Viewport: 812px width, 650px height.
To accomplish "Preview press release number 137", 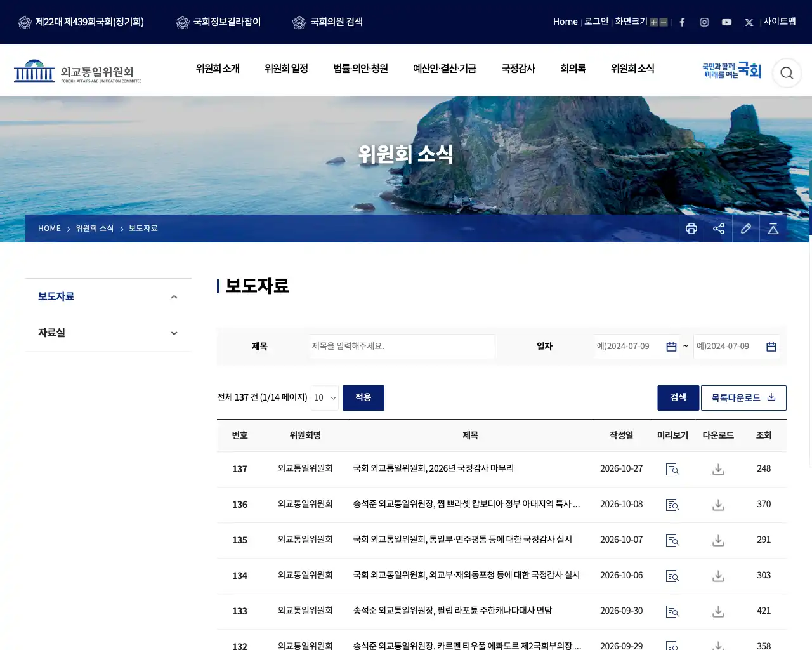I will point(672,469).
